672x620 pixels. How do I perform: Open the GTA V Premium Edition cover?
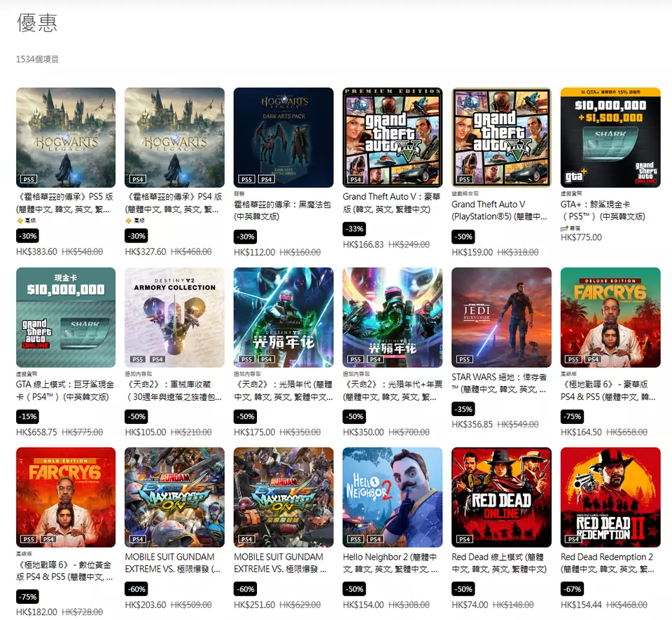(x=393, y=137)
